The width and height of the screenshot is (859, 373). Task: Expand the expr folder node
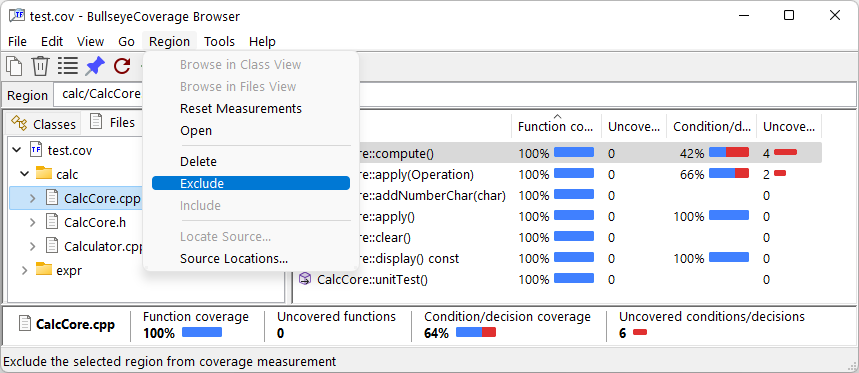25,269
